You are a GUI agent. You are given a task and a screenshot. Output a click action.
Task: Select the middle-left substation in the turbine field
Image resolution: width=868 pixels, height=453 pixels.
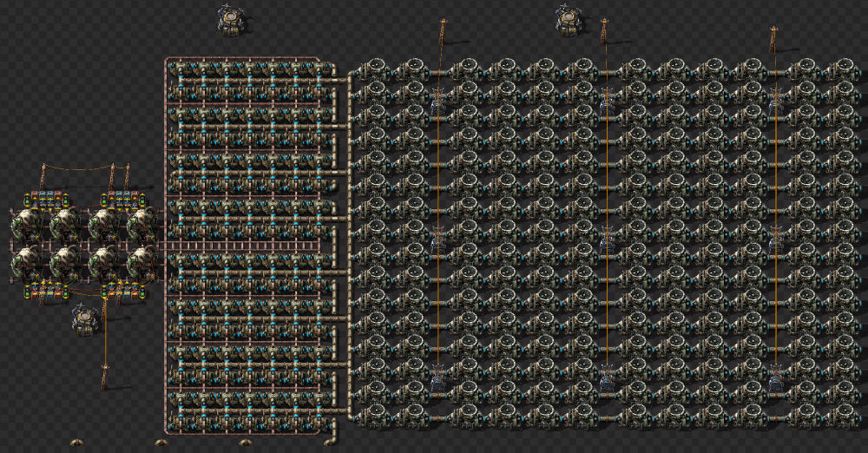[x=438, y=240]
